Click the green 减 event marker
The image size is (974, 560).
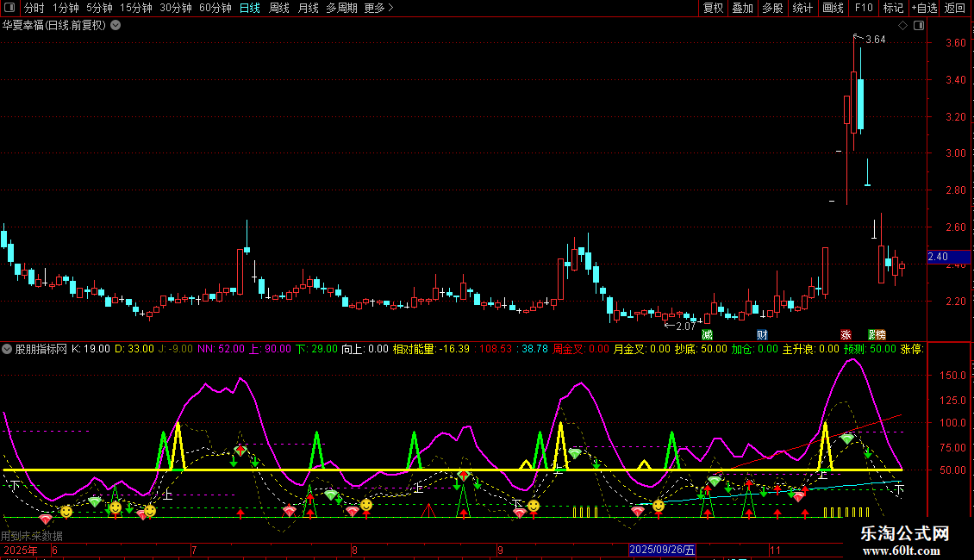pyautogui.click(x=708, y=334)
